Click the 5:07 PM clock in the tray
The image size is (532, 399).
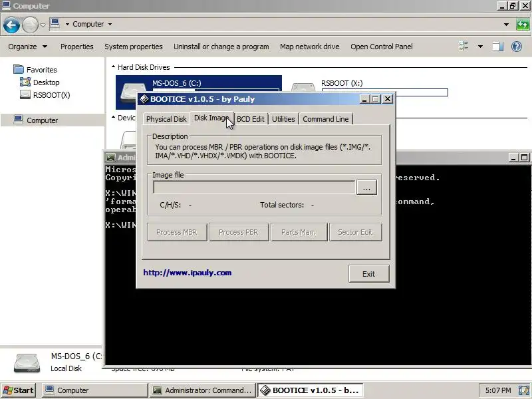497,390
